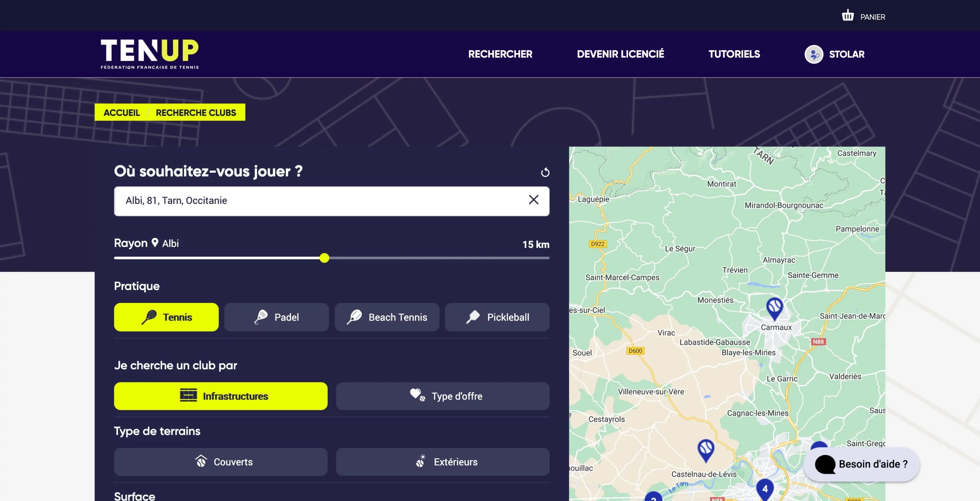Click the TENUP logo

(x=150, y=54)
